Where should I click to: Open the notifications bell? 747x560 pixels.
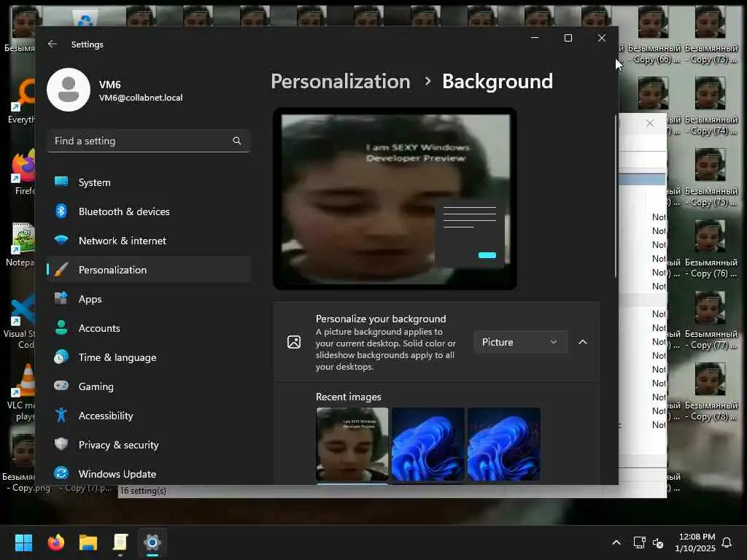[727, 542]
